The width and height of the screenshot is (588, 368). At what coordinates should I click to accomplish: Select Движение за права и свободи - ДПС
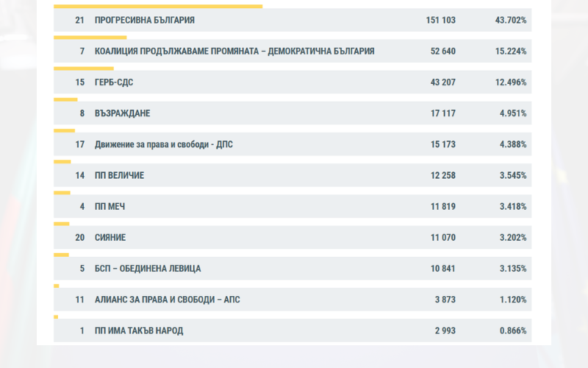tap(164, 144)
